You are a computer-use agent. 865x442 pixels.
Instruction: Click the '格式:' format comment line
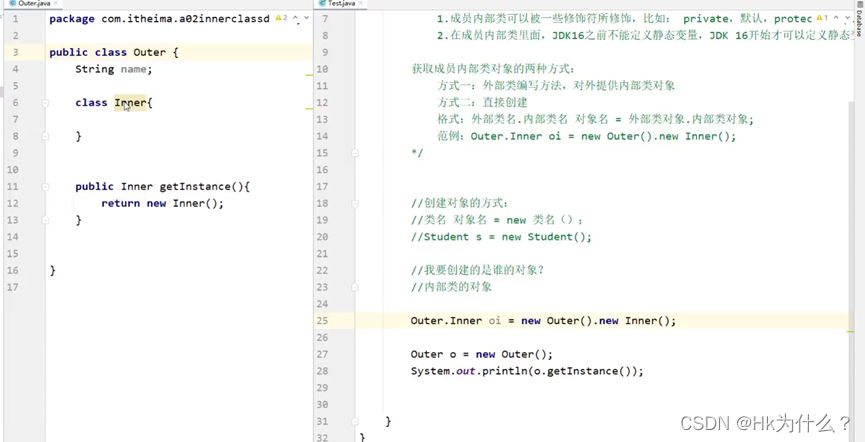pyautogui.click(x=595, y=119)
